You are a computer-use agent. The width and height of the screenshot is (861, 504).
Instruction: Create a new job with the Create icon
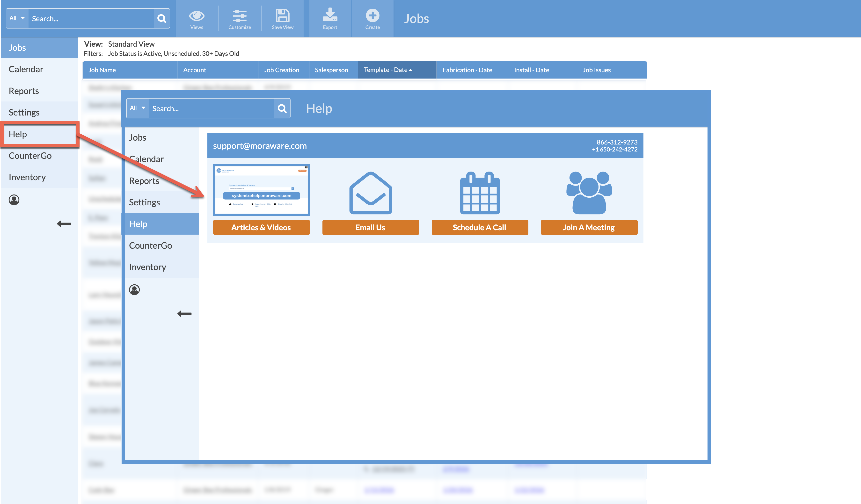[x=372, y=15]
